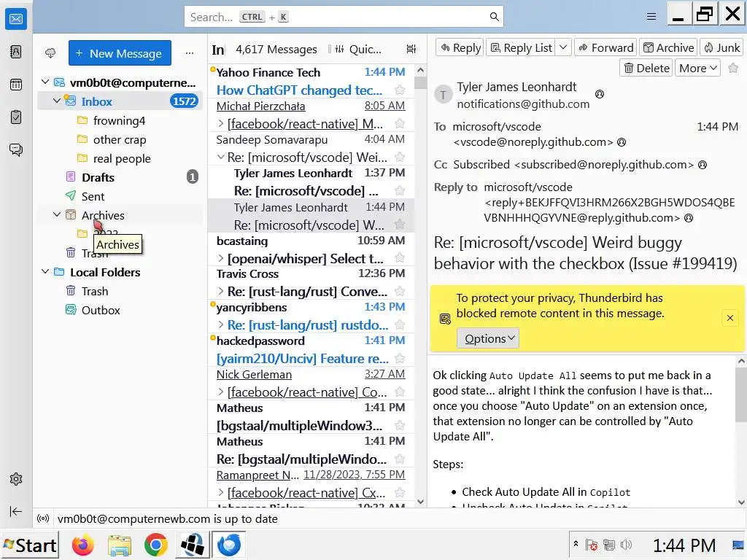The height and width of the screenshot is (560, 747).
Task: Click message list scrollbar up arrow
Action: pyautogui.click(x=420, y=70)
